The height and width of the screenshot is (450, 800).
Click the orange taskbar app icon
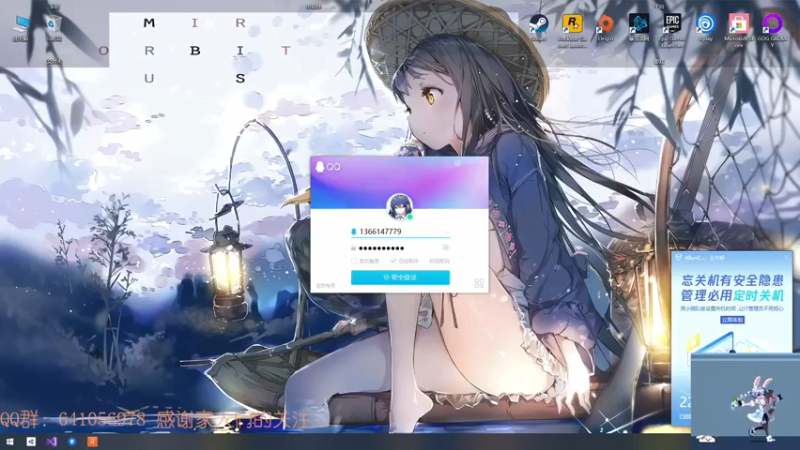point(92,442)
